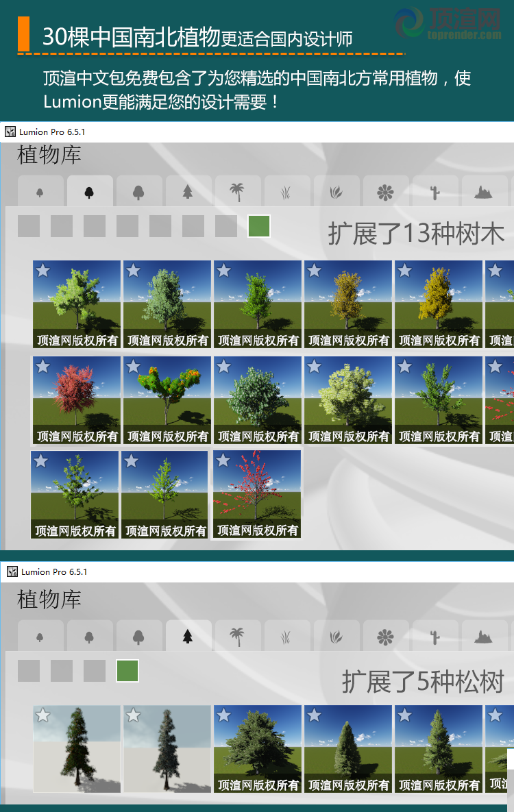Toggle star on orange-flowered tree thumbnail
Screen dimensions: 514x812
pos(133,367)
